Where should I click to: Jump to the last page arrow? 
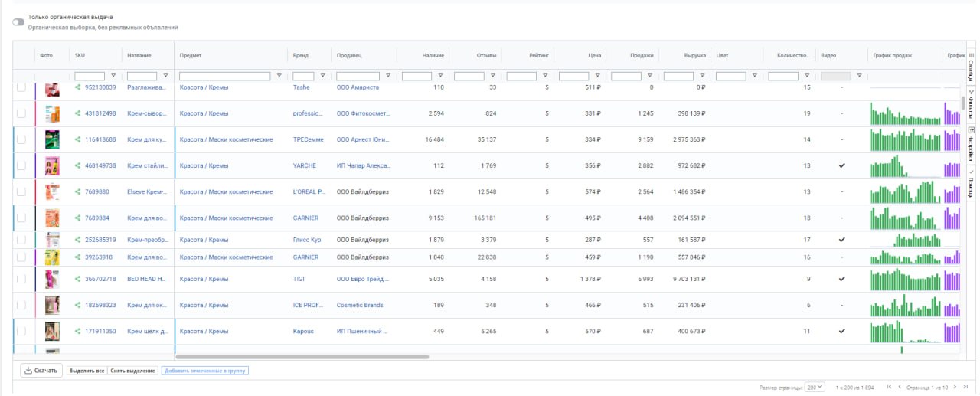coord(966,387)
